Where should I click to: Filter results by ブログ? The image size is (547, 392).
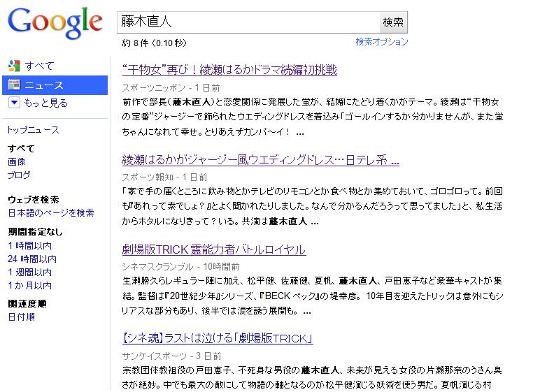pos(19,175)
